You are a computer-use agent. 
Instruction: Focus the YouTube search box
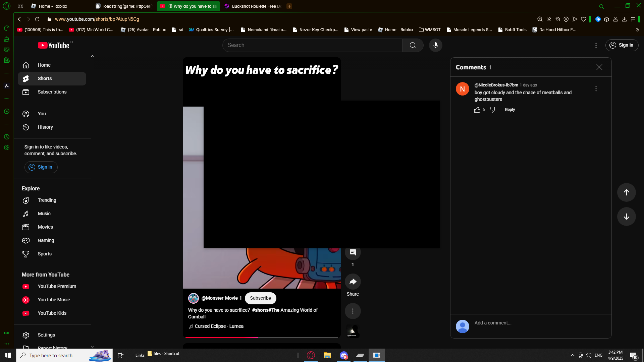(x=312, y=45)
